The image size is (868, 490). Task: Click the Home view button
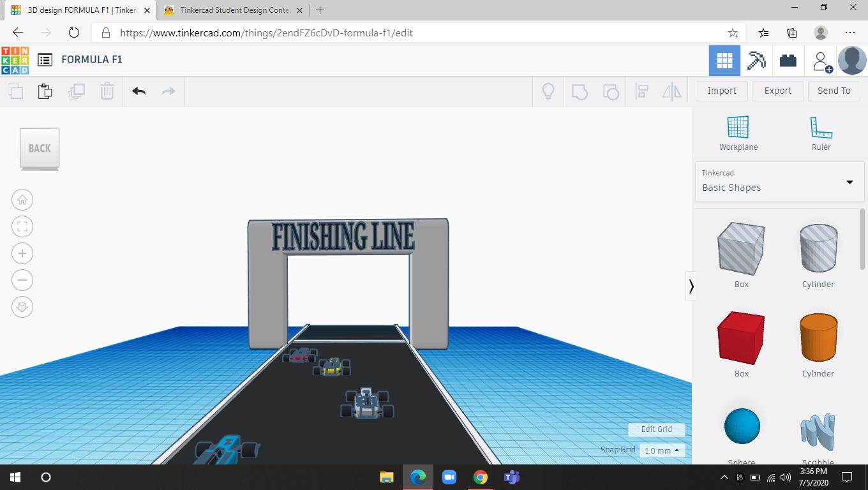coord(22,200)
